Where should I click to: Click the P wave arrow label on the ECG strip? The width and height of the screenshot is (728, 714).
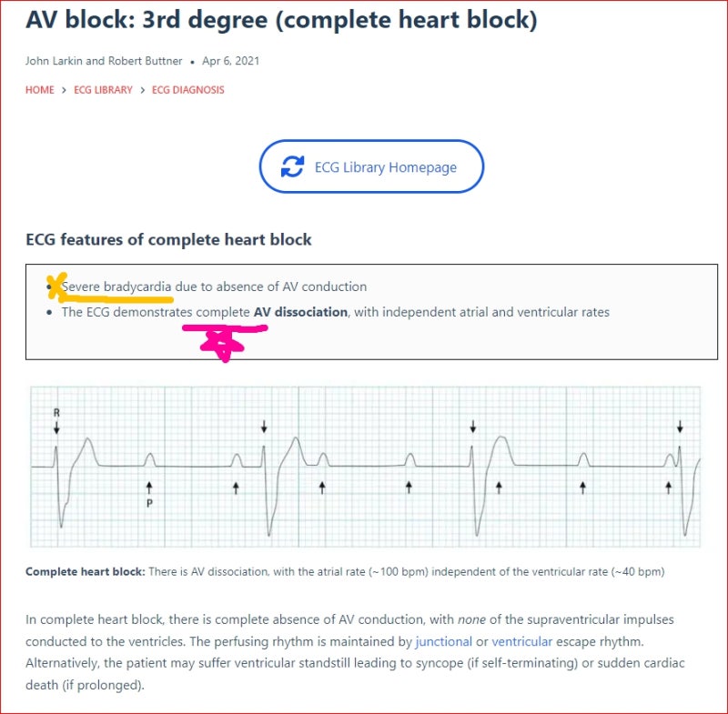click(x=149, y=501)
